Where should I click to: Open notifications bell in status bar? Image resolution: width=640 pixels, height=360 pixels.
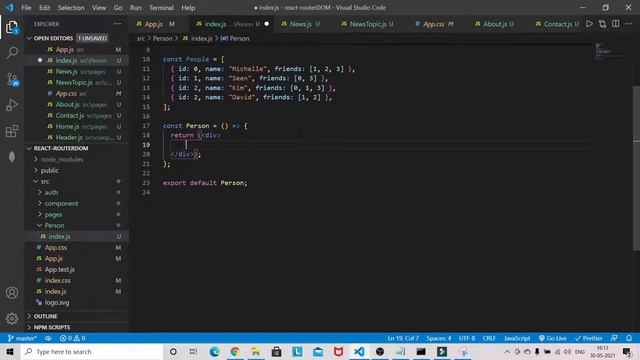coord(629,338)
